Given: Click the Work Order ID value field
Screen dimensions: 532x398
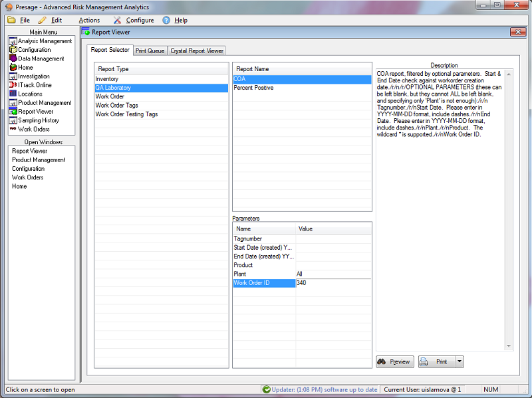Looking at the screenshot, I should coord(332,283).
